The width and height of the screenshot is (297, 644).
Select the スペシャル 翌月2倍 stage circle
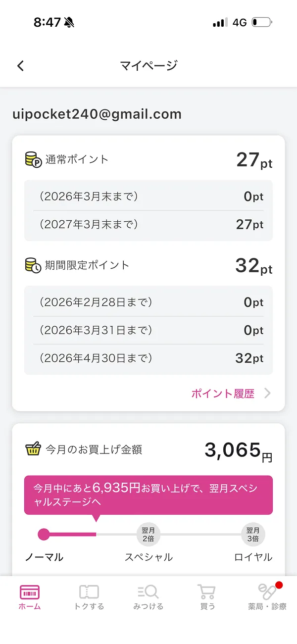(148, 534)
